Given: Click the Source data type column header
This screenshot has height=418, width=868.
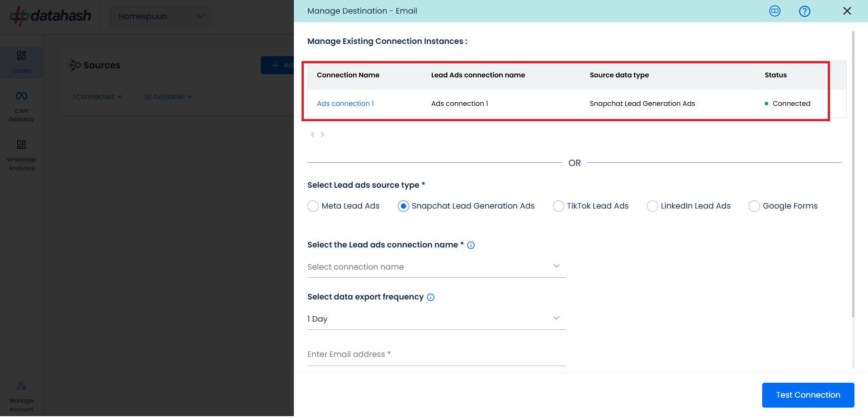Looking at the screenshot, I should (x=619, y=75).
